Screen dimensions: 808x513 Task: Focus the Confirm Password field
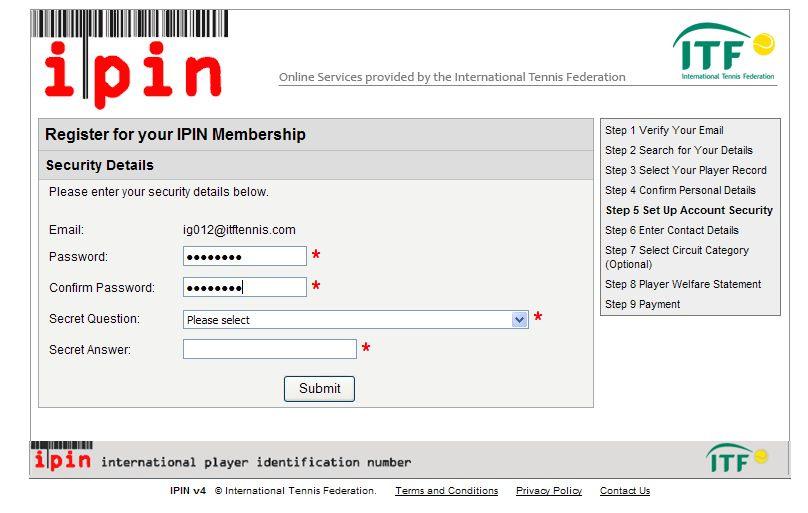click(x=245, y=287)
